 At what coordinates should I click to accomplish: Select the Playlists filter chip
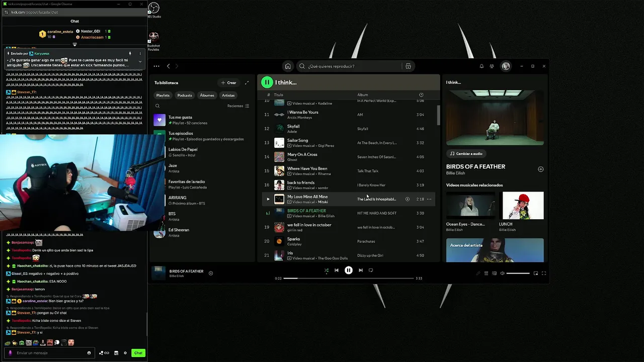[163, 95]
